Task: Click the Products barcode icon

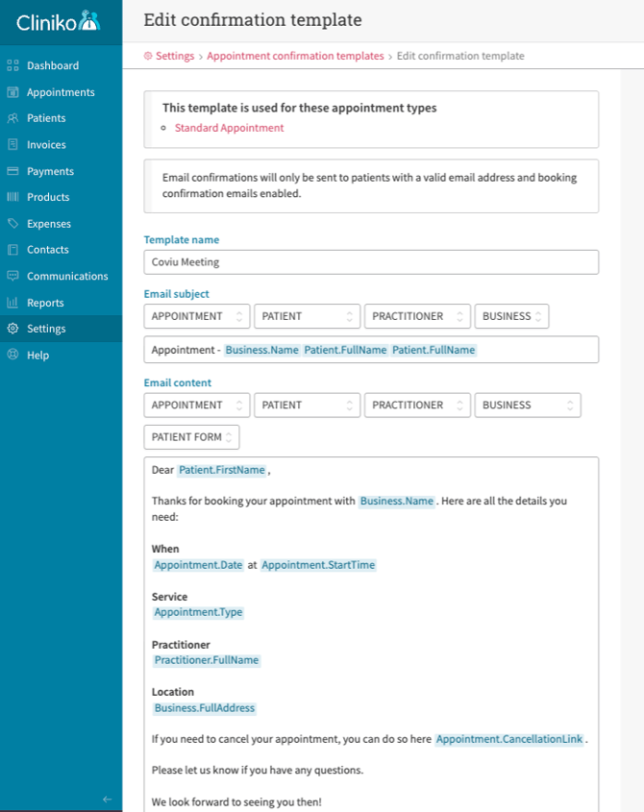Action: [12, 197]
